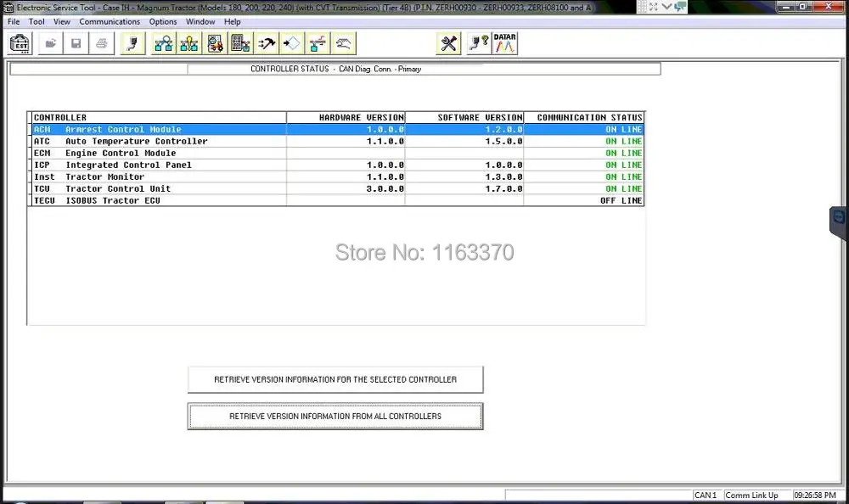
Task: Click the arrow into diamond toolbar icon
Action: point(292,44)
